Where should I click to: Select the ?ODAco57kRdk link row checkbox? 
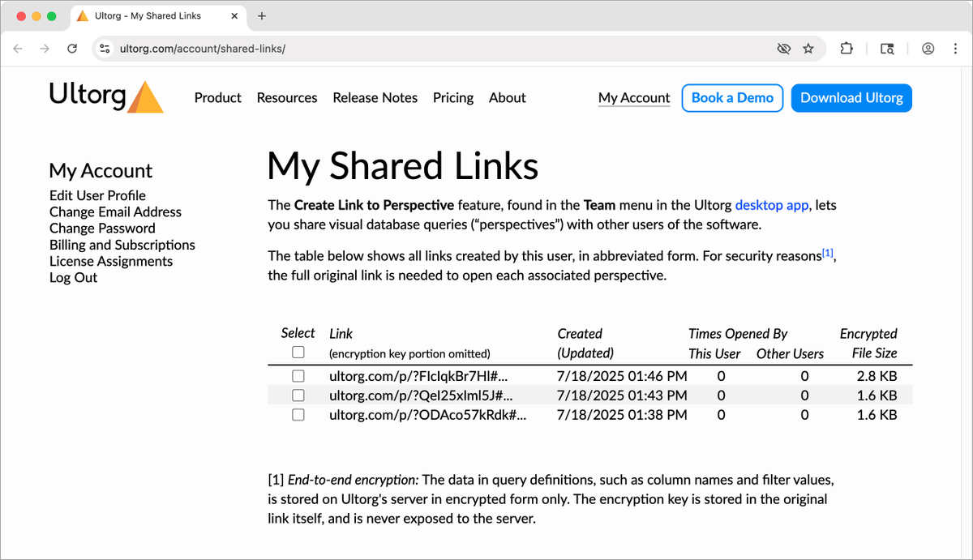(x=298, y=415)
